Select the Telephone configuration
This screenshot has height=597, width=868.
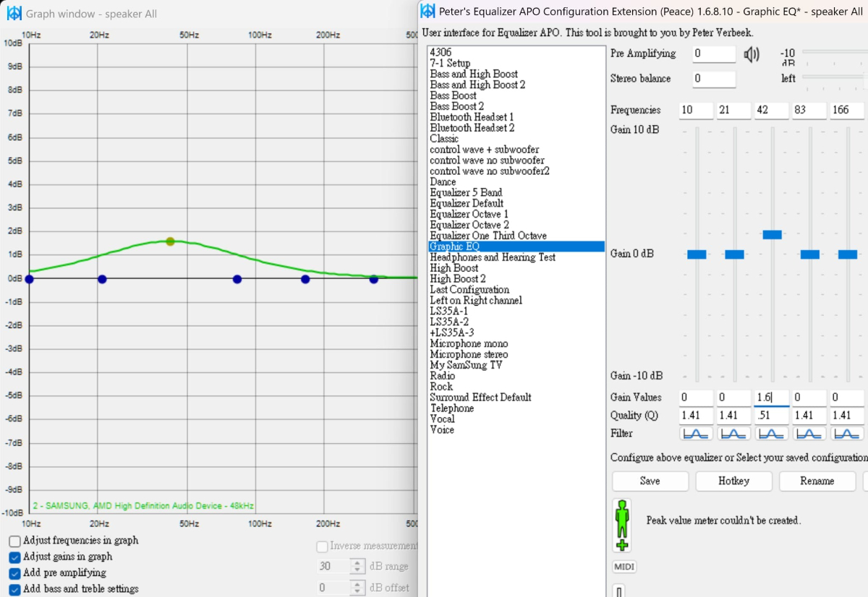click(x=452, y=408)
